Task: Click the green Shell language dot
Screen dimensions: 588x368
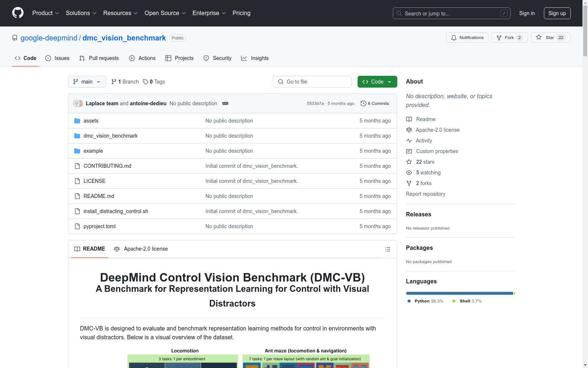Action: tap(454, 301)
